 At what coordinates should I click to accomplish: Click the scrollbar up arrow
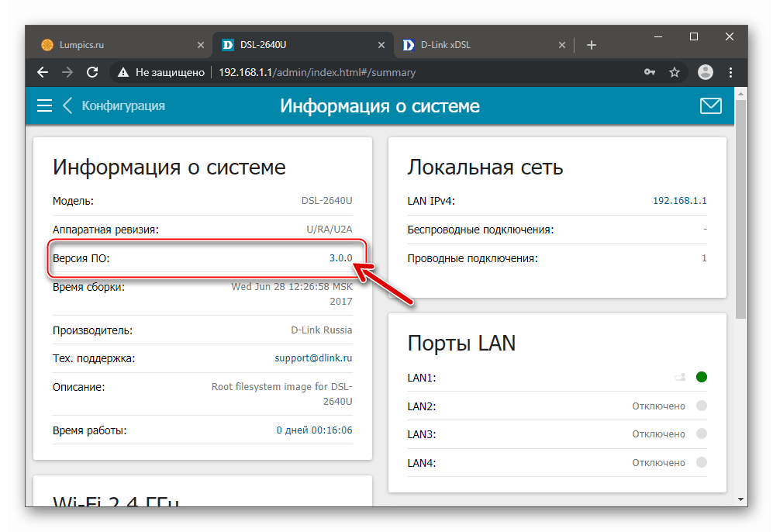click(740, 93)
